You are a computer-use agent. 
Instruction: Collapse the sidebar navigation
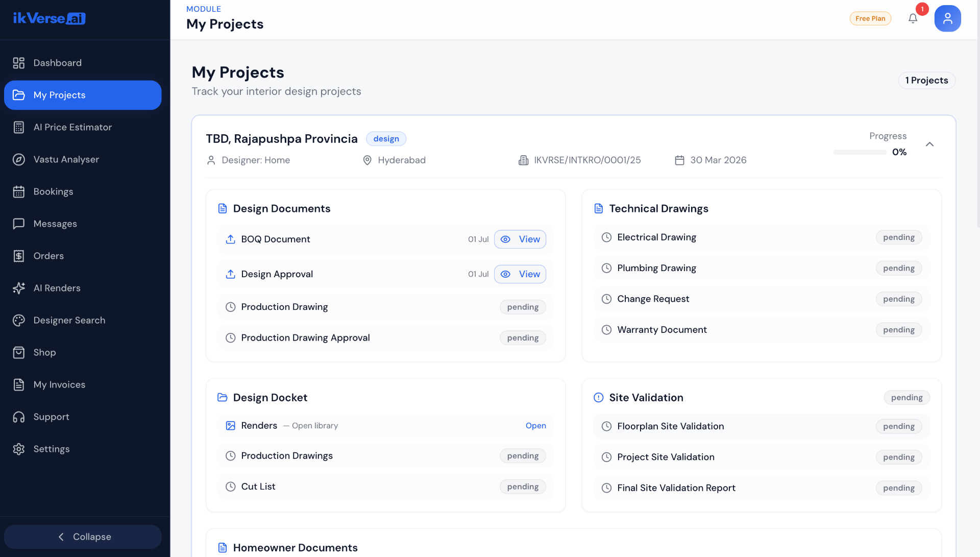(83, 537)
